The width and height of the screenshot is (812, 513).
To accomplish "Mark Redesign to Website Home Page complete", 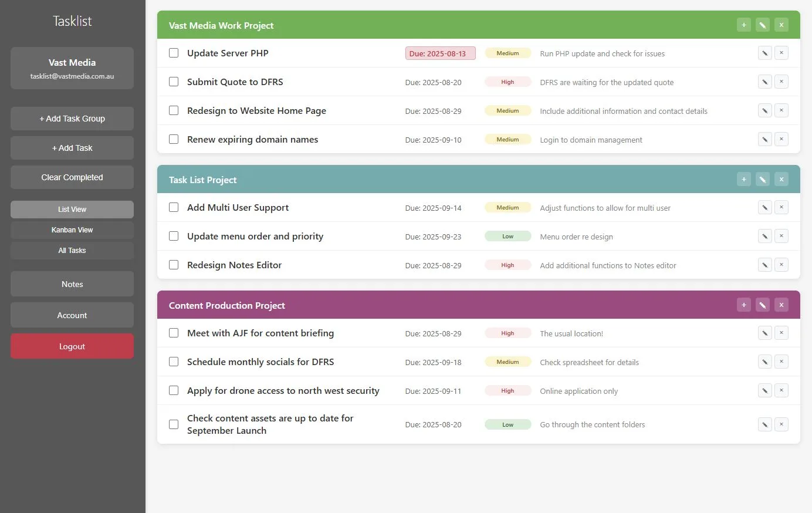I will click(x=174, y=110).
